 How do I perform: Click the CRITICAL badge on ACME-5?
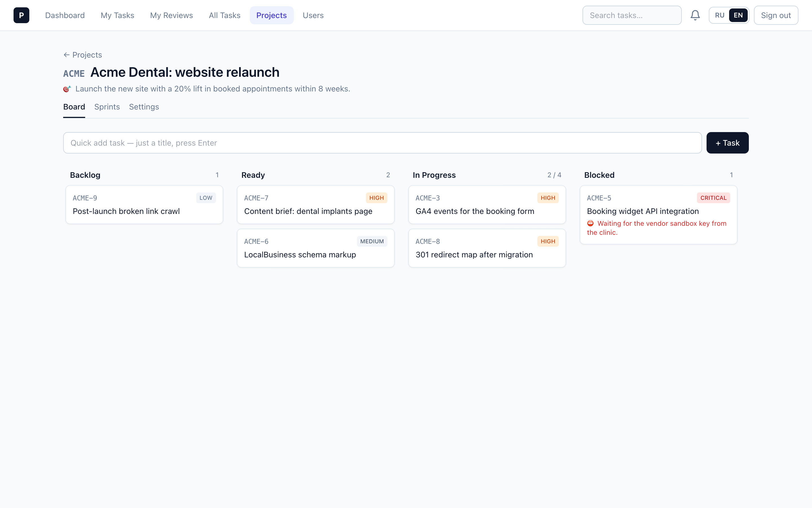tap(713, 198)
